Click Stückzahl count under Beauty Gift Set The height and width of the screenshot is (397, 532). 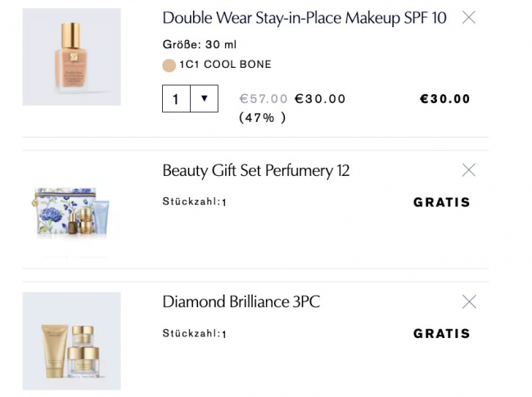pos(195,202)
